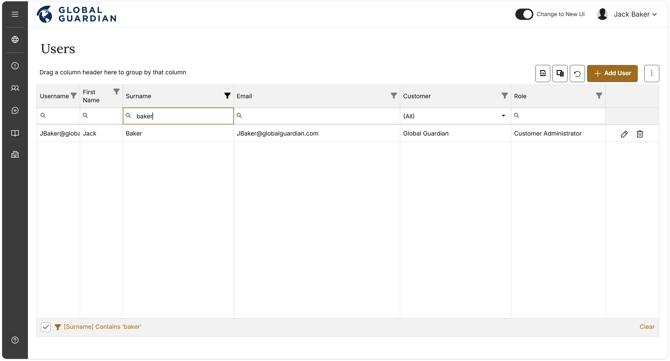Click the Add User button

(612, 73)
